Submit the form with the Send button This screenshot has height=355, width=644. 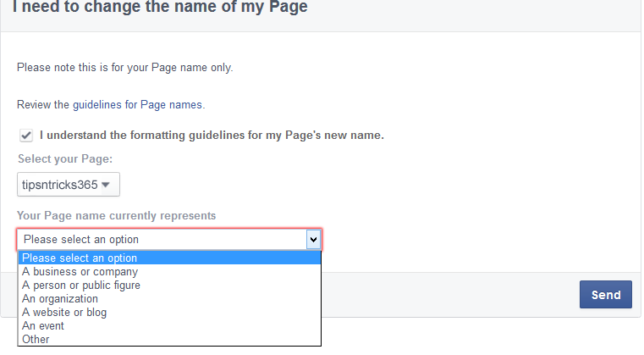[x=606, y=295]
